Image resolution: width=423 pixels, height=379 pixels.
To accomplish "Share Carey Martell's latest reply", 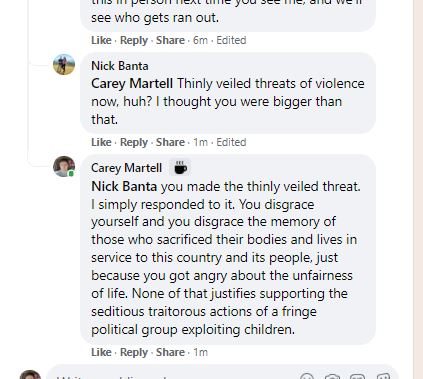I will click(170, 352).
